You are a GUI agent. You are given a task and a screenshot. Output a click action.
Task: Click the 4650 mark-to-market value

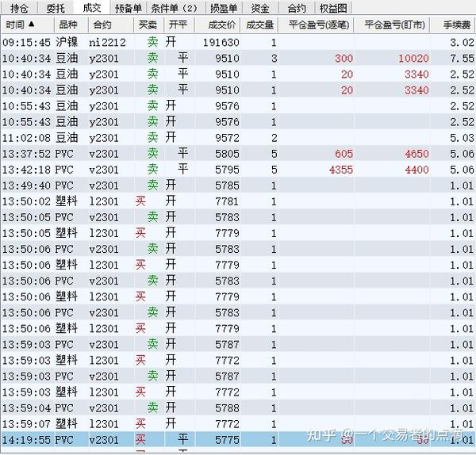[416, 154]
